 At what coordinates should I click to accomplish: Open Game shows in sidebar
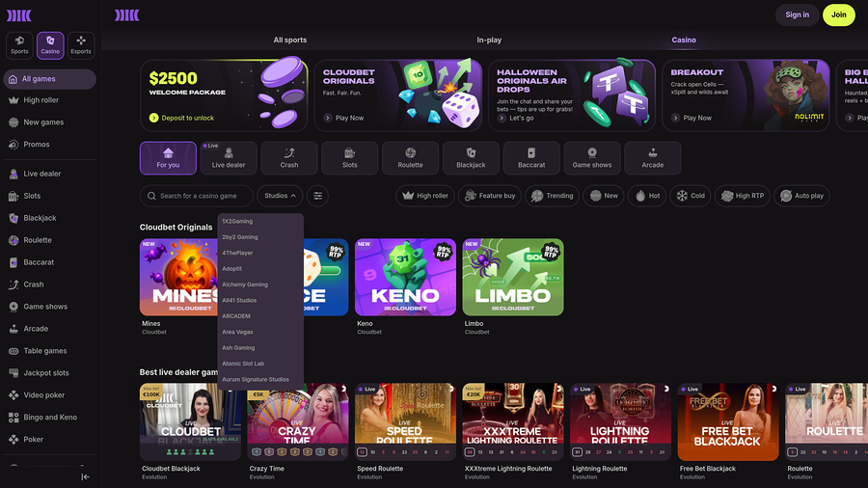tap(49, 307)
